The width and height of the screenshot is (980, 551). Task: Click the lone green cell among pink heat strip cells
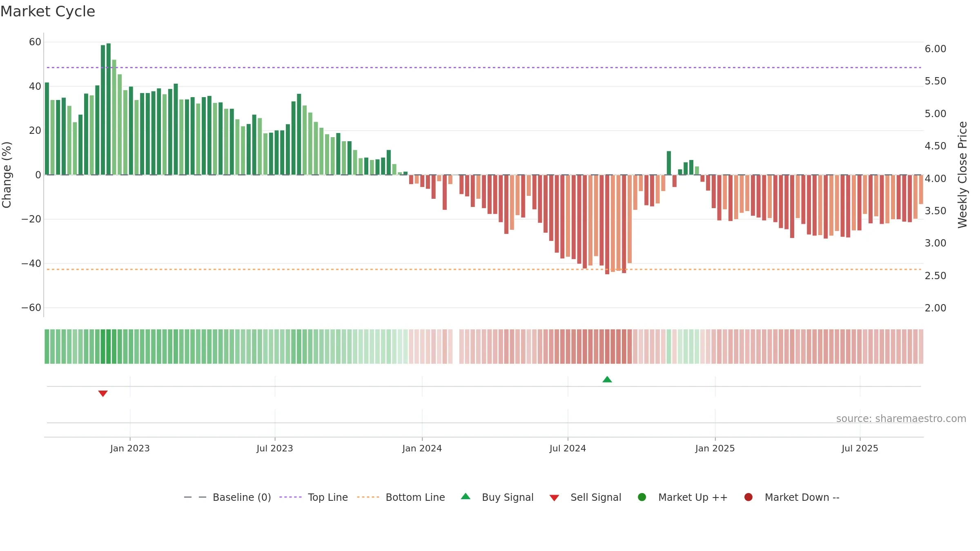(669, 347)
